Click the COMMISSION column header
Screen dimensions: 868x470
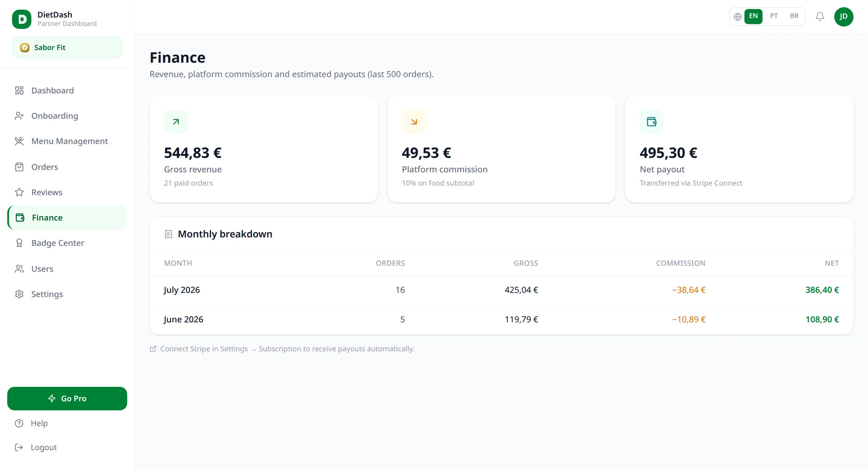(680, 263)
